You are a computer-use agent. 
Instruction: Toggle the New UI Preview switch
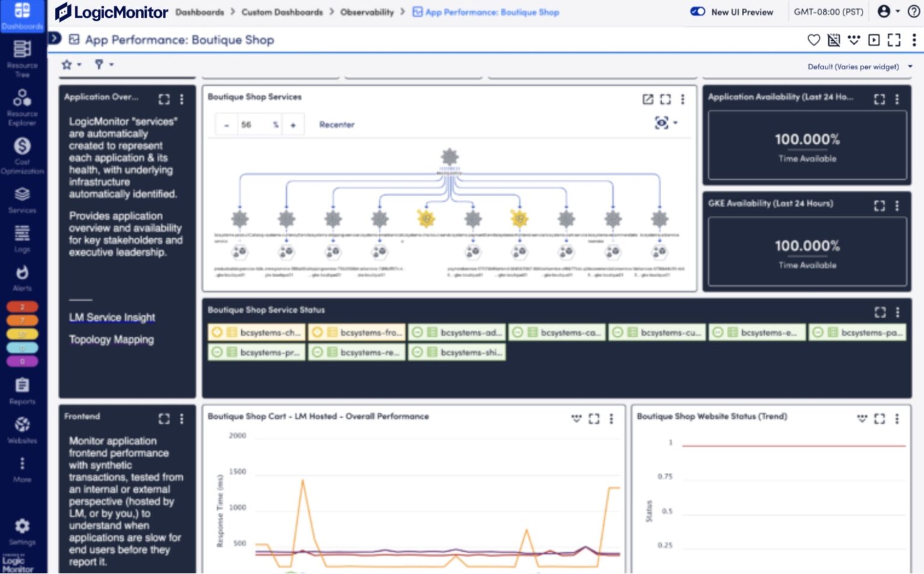698,11
